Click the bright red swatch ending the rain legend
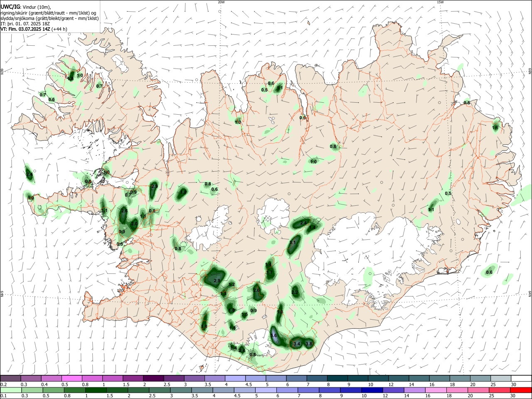 tap(521, 390)
